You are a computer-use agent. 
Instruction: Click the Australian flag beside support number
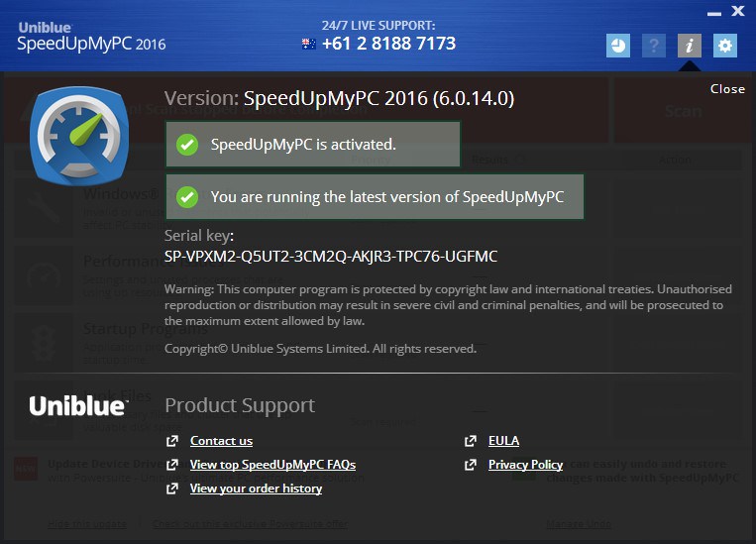click(x=309, y=45)
